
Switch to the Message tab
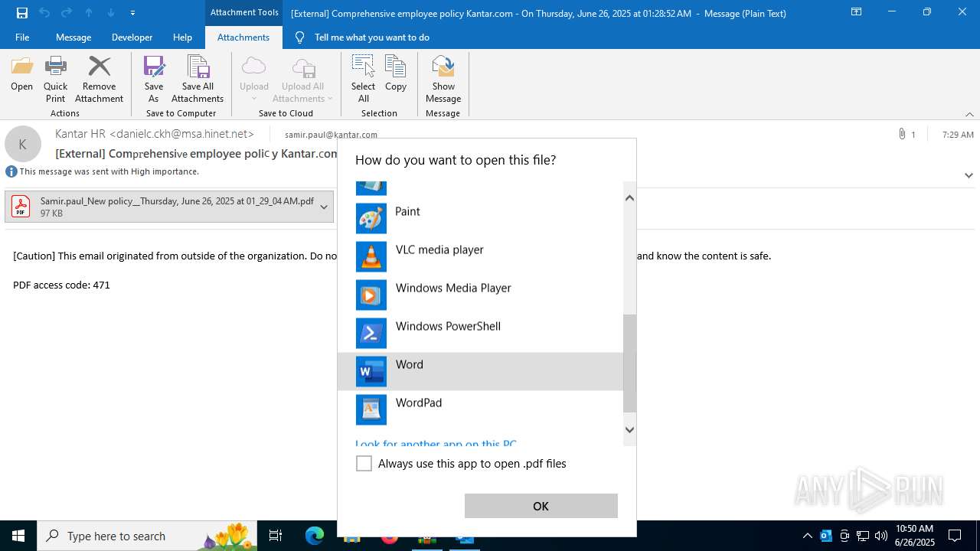(73, 37)
